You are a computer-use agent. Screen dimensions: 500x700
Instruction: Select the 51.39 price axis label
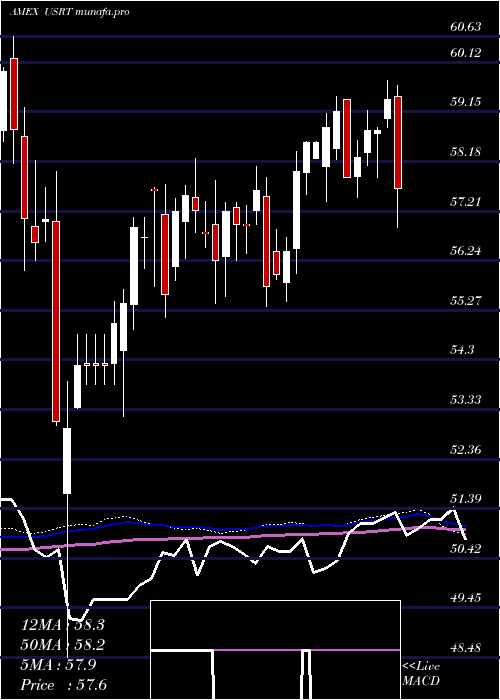click(466, 499)
